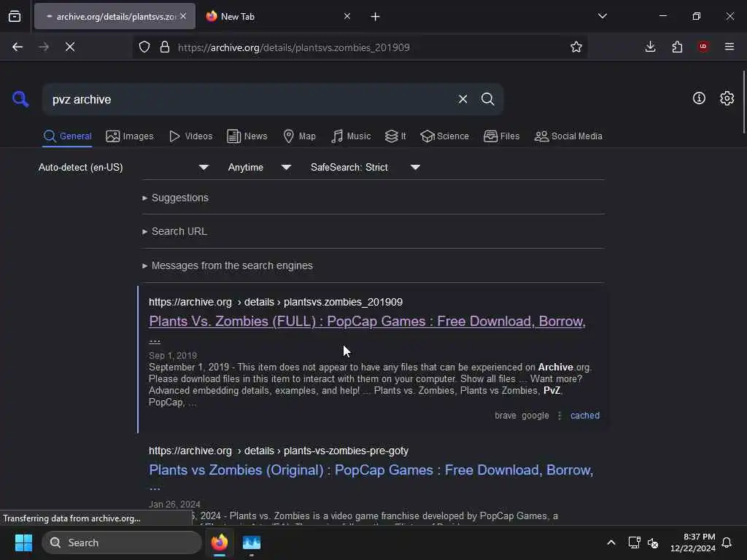The image size is (747, 560).
Task: Select the General search category
Action: click(x=68, y=136)
